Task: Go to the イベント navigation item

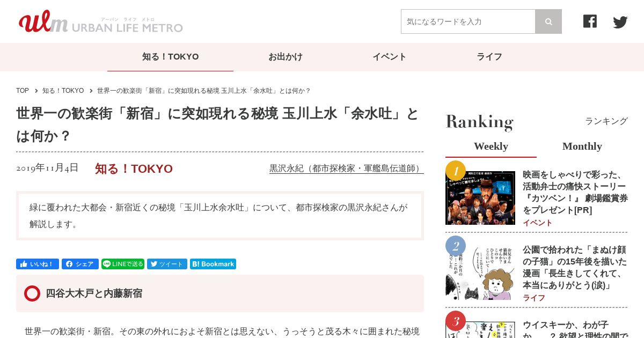Action: 390,57
